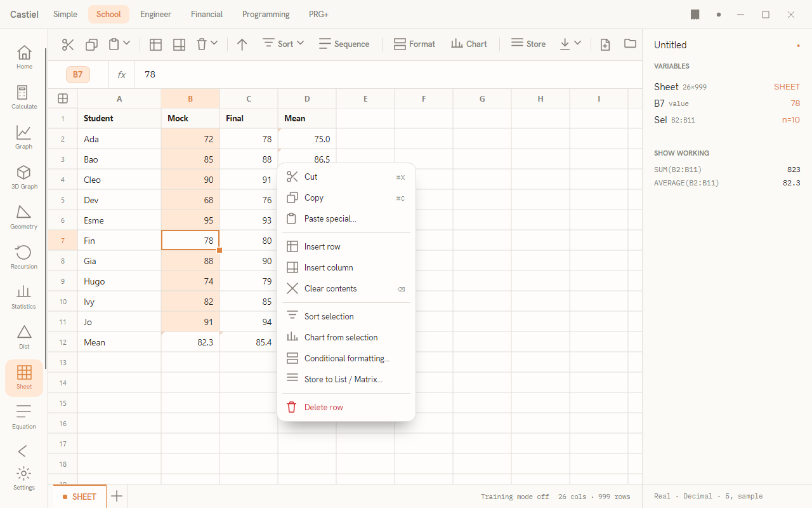Expand the Delete options dropdown arrow
This screenshot has width=812, height=508.
(214, 43)
